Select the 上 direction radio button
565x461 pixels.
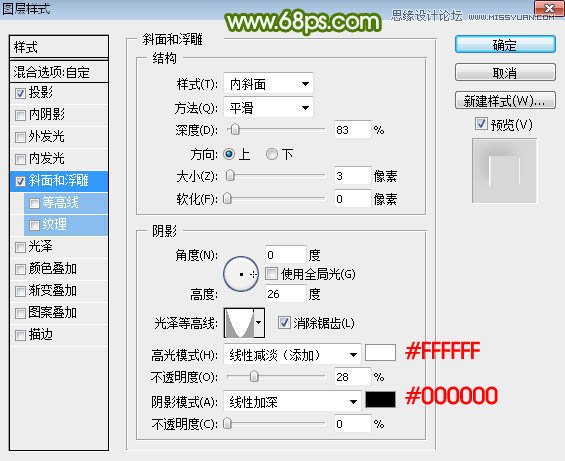(229, 154)
